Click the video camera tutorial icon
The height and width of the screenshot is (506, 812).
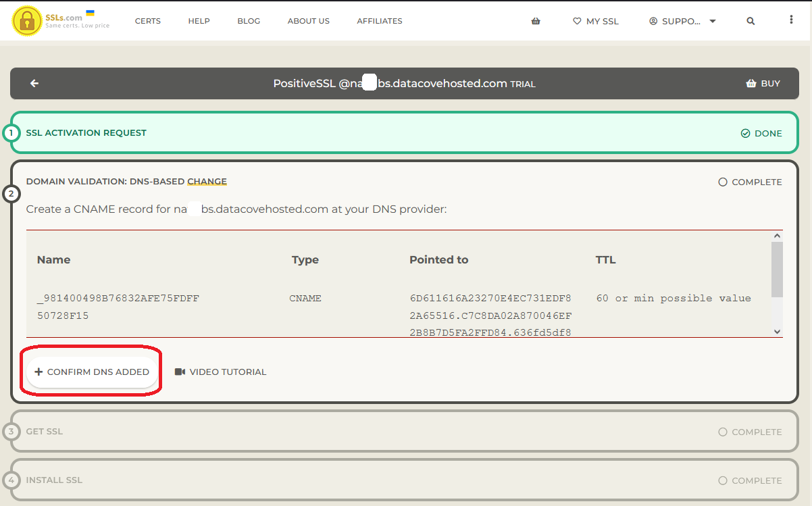(x=180, y=372)
